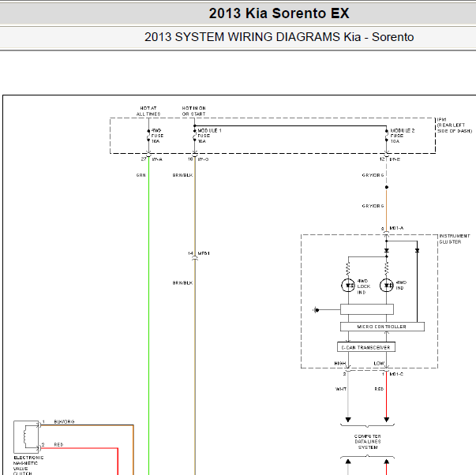Click the MICRO CONTROLLER box
This screenshot has height=475, width=476.
tap(382, 327)
